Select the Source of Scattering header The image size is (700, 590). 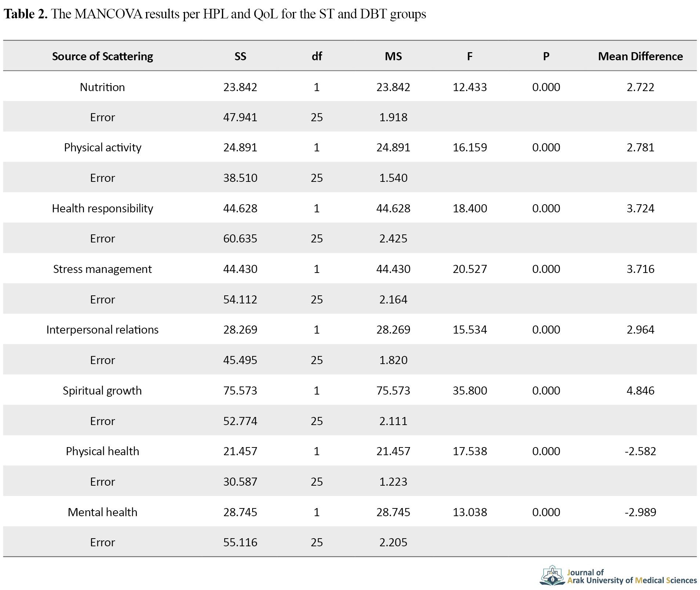[102, 56]
